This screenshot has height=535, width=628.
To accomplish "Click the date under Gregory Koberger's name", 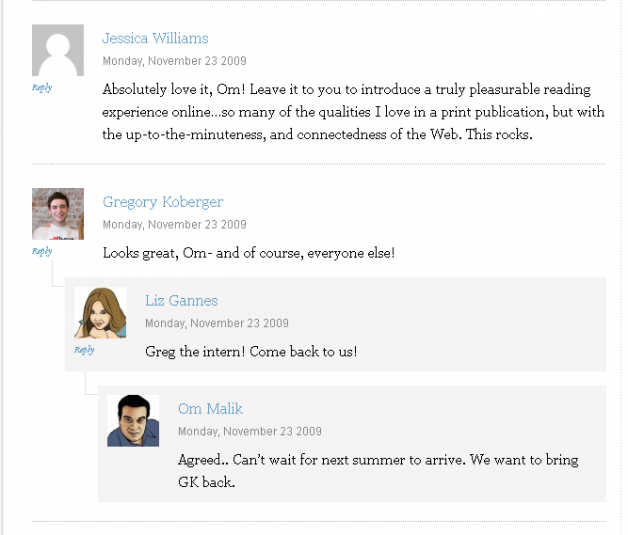I will (174, 225).
